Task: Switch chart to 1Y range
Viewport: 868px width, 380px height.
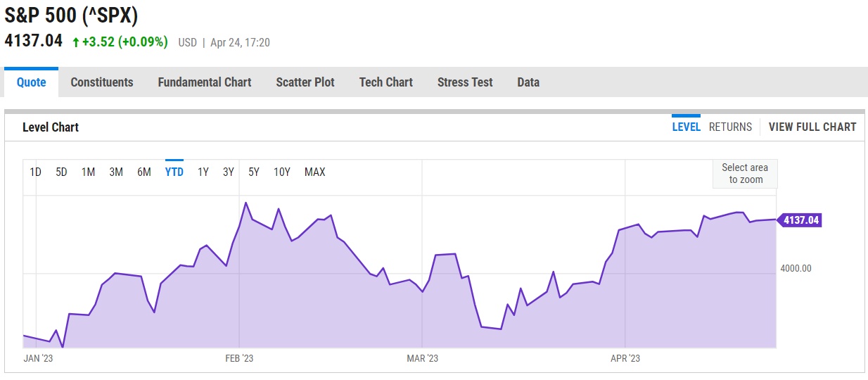Action: pyautogui.click(x=203, y=172)
